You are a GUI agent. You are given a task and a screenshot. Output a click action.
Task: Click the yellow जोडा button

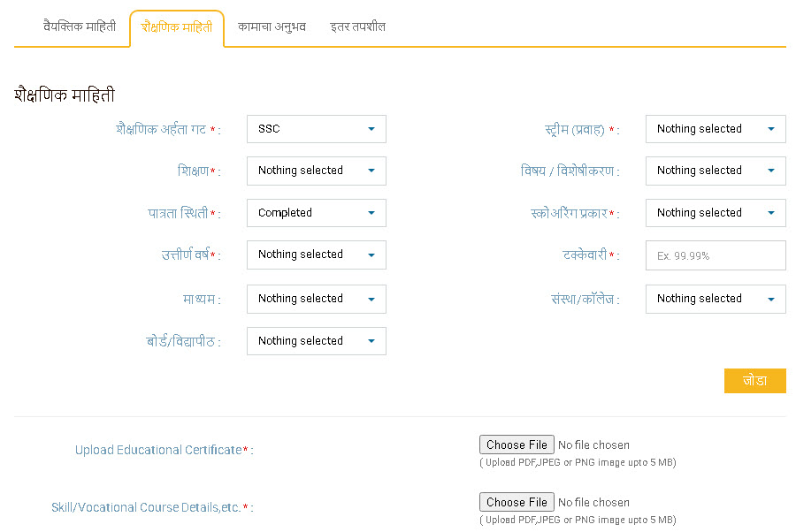click(x=755, y=381)
